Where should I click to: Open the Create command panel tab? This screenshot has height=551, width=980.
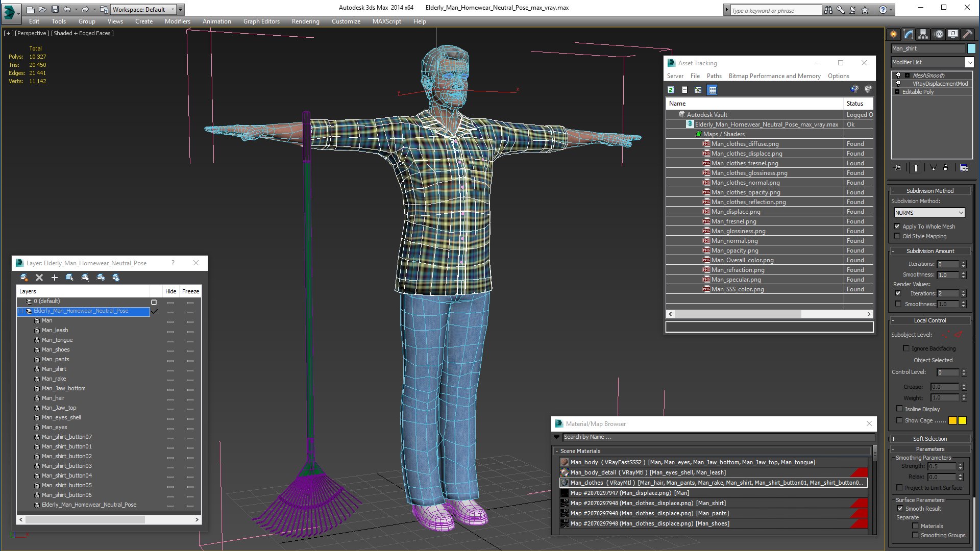[x=894, y=34]
